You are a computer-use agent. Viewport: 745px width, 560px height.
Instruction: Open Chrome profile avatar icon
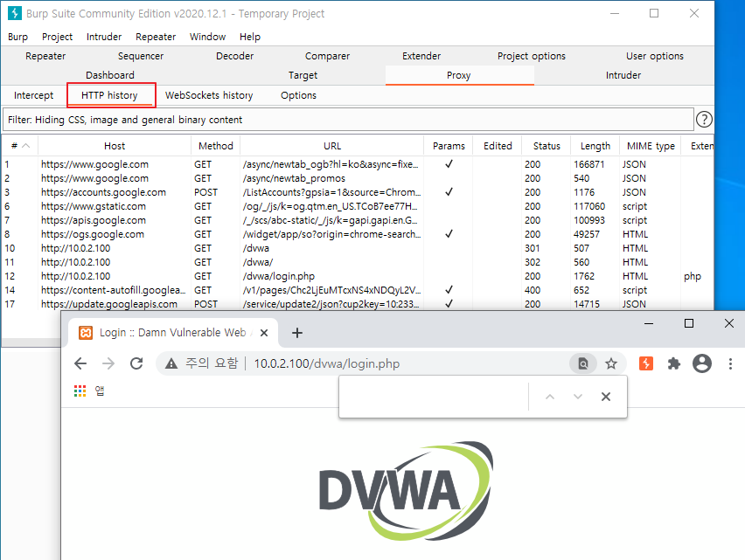[x=702, y=363]
